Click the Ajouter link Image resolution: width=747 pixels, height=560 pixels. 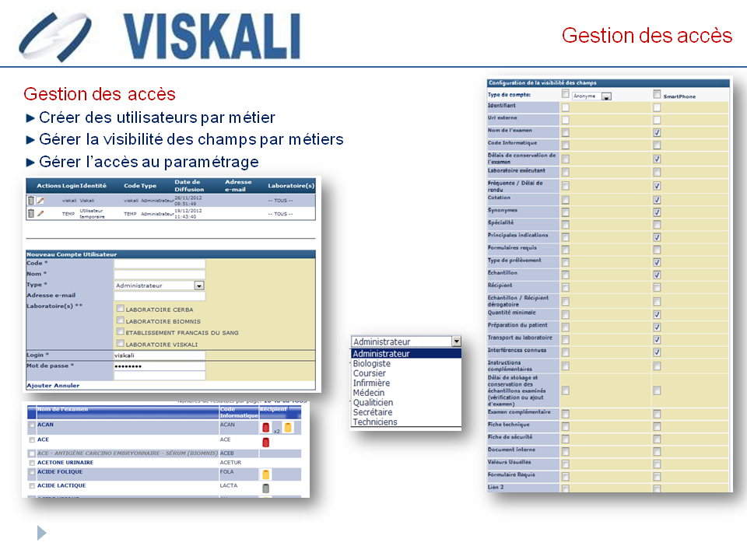tap(39, 385)
